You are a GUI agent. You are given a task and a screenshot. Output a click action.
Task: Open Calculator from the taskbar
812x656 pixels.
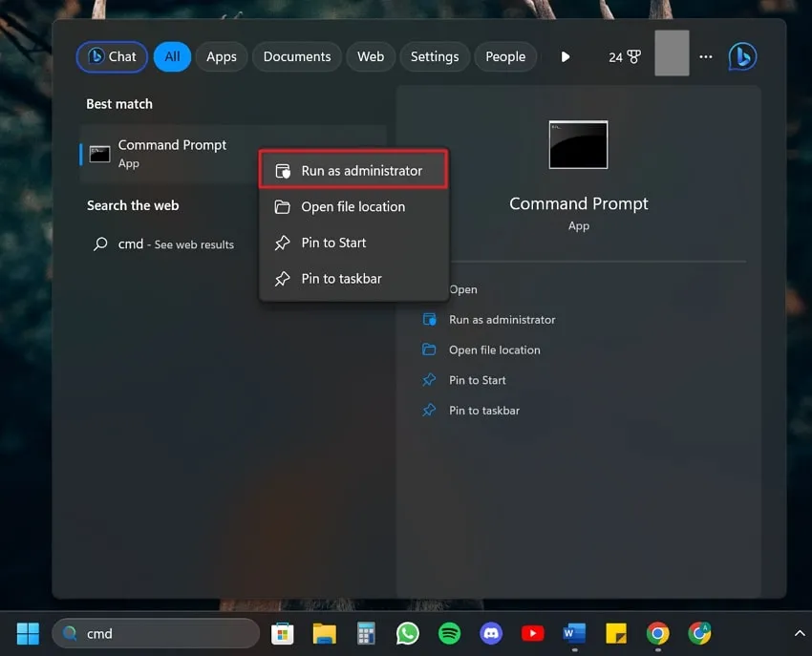click(x=366, y=633)
